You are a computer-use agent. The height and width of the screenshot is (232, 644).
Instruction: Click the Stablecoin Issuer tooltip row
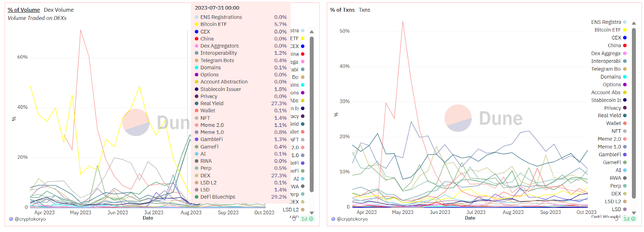click(241, 89)
